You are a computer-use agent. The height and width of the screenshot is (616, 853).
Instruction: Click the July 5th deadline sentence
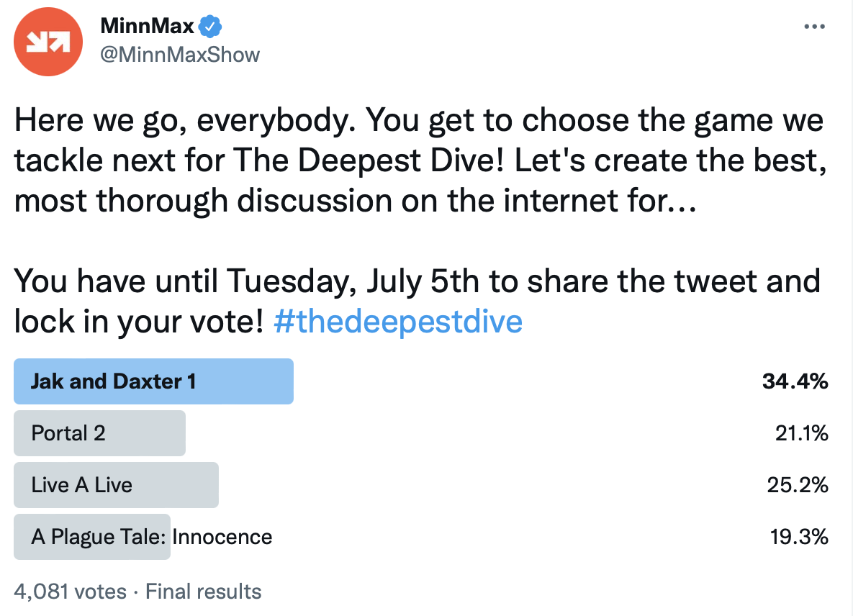[418, 302]
